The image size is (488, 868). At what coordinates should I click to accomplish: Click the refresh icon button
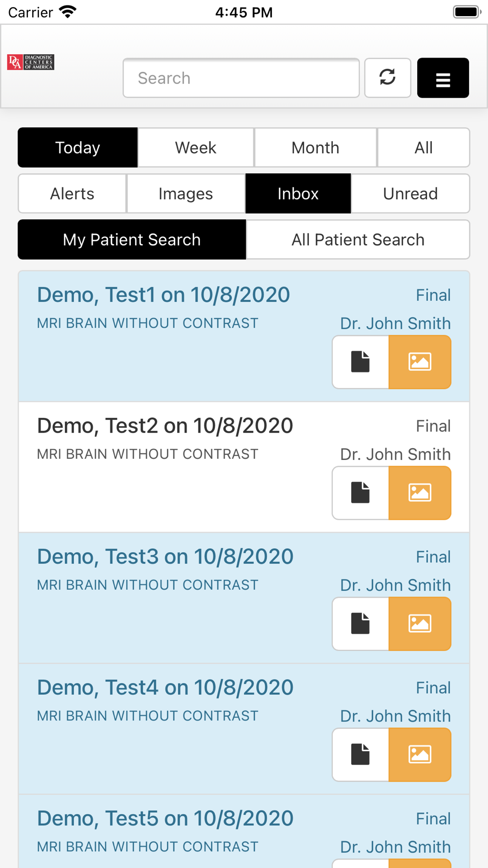point(387,78)
